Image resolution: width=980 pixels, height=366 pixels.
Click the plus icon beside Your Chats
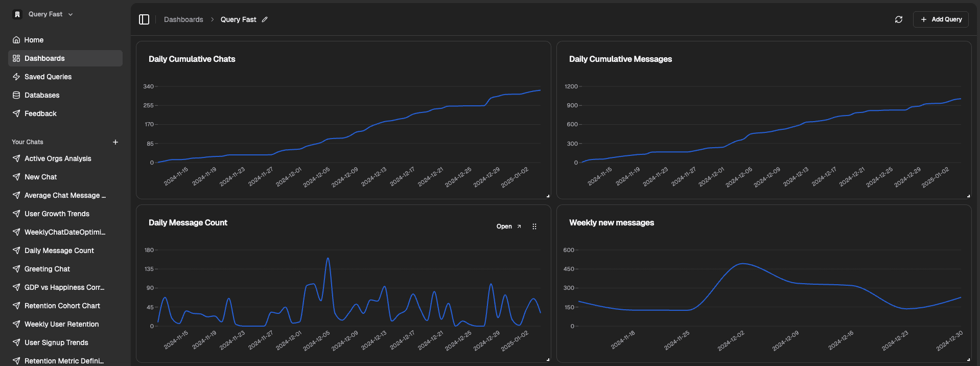click(115, 142)
